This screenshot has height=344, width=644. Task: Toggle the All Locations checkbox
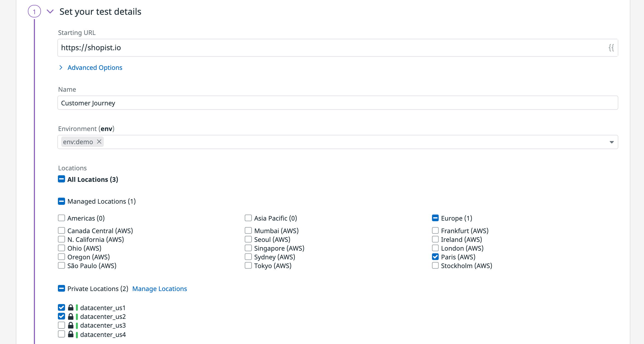point(61,179)
